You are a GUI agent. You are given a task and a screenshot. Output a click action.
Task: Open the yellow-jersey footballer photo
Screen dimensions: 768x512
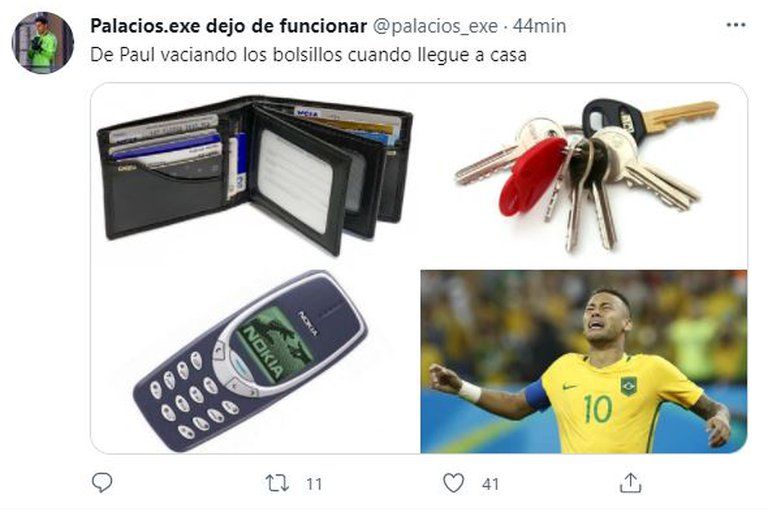[x=584, y=362]
